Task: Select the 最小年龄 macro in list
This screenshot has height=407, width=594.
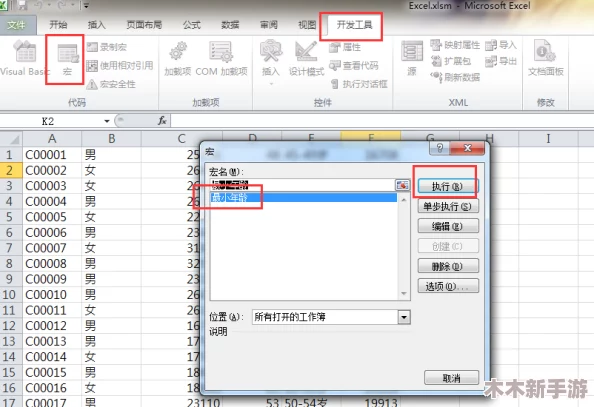Action: [303, 197]
